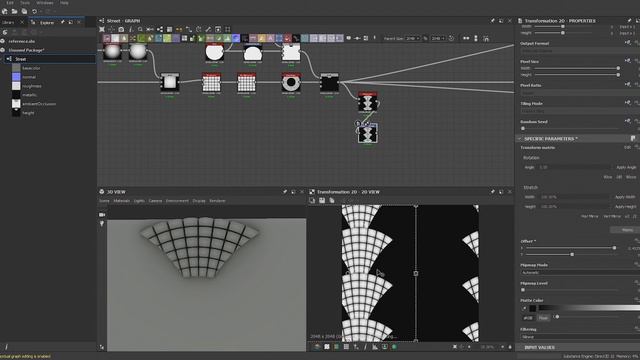Click the open folder icon in top toolbar
This screenshot has width=640, height=360.
point(14,11)
